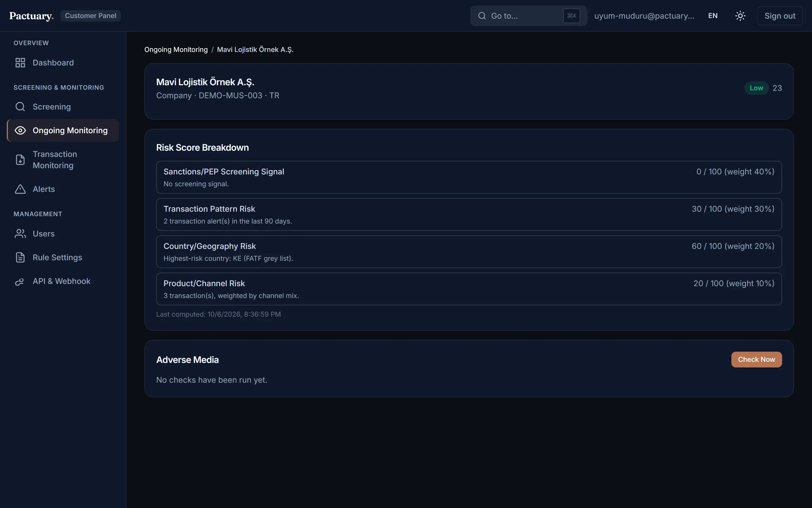Select the Product/Channel Risk row

[469, 289]
